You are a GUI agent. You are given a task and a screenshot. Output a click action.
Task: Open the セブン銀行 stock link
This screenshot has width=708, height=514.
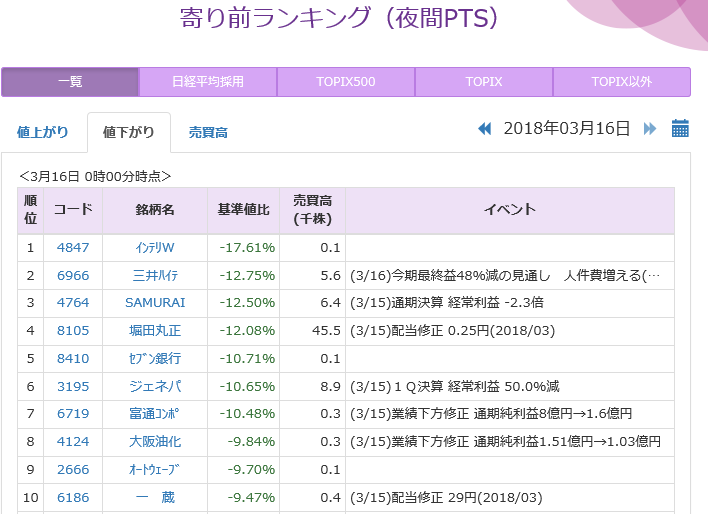pos(155,359)
